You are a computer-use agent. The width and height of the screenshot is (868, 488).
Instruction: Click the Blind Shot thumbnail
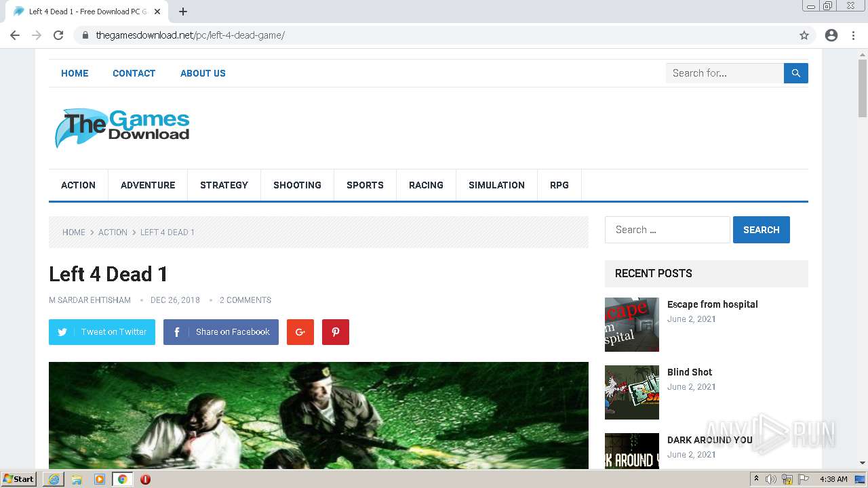click(632, 392)
